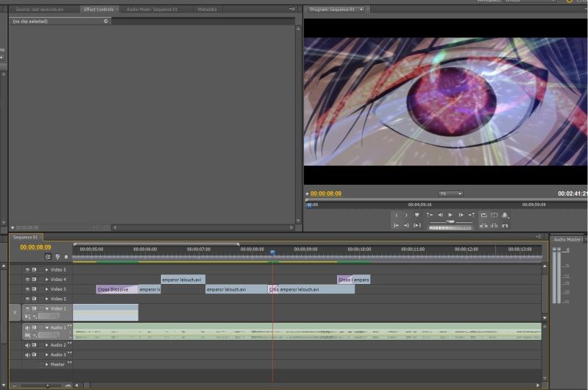Viewport: 588px width, 390px height.
Task: Open the Audio Mixer: Sequence 01 tab
Action: pos(152,10)
